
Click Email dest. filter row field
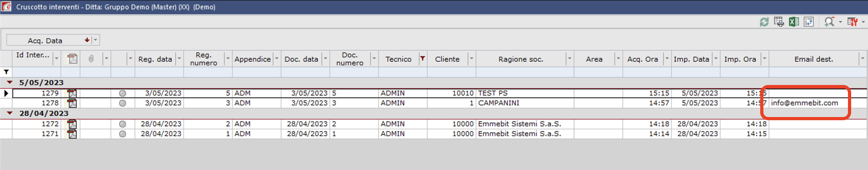pyautogui.click(x=818, y=72)
